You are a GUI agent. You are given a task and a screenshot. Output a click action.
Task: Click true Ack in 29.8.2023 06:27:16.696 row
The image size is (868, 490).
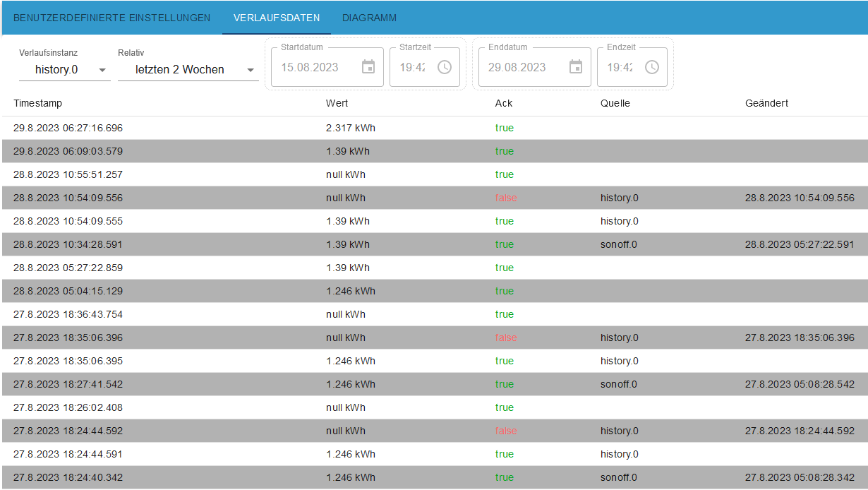(505, 128)
